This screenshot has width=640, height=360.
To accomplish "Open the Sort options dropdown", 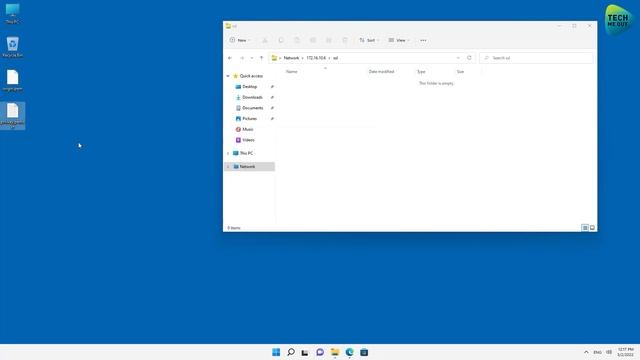I will pyautogui.click(x=369, y=40).
